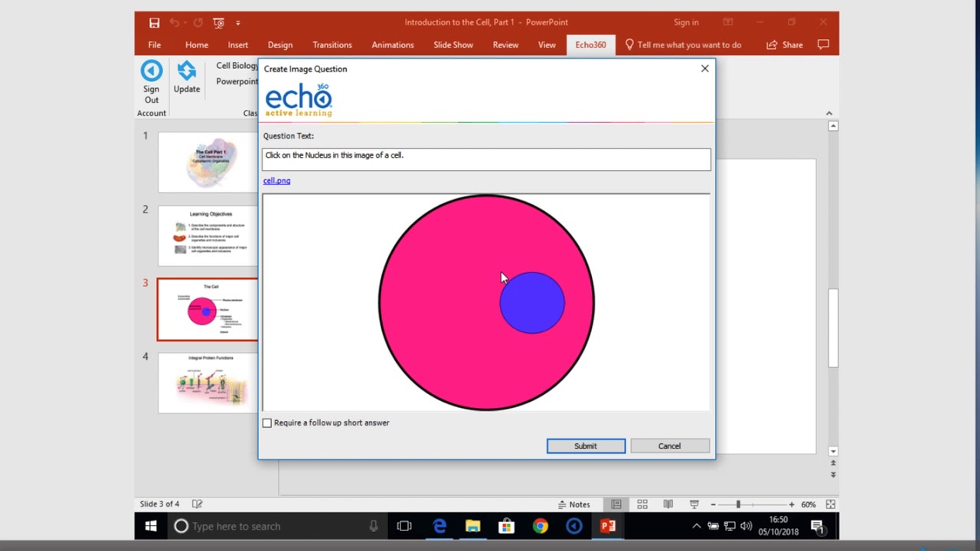980x551 pixels.
Task: Click the Tell me what you want to do box
Action: click(x=683, y=44)
